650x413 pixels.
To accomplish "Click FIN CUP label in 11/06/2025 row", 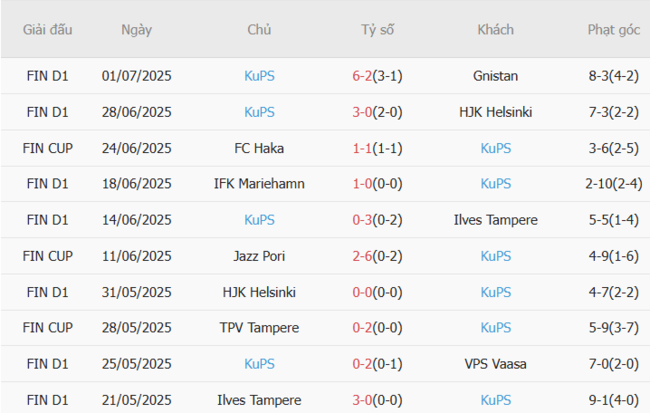I will [48, 256].
